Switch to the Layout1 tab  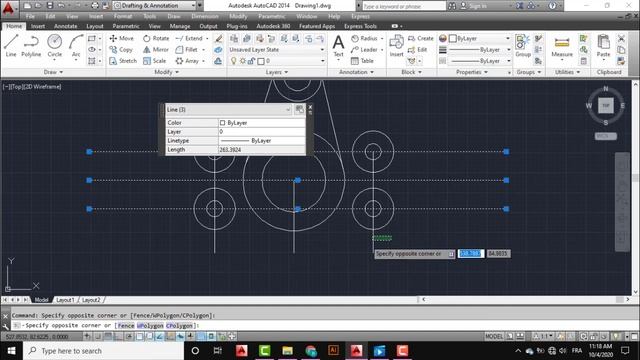pos(65,300)
